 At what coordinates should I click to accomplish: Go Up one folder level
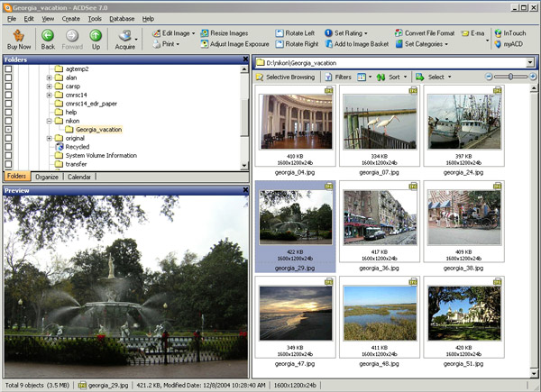(x=96, y=38)
